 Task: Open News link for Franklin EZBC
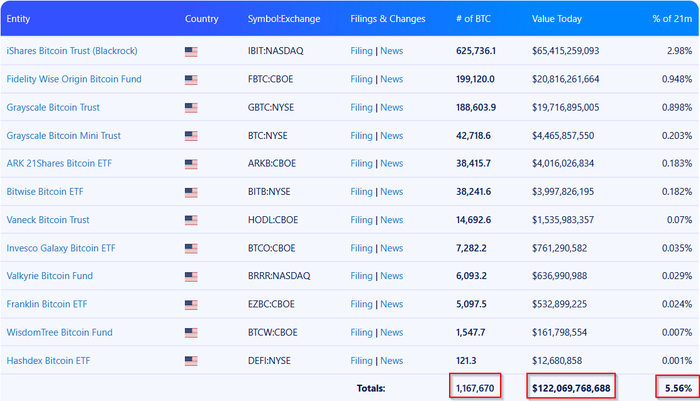pos(392,304)
